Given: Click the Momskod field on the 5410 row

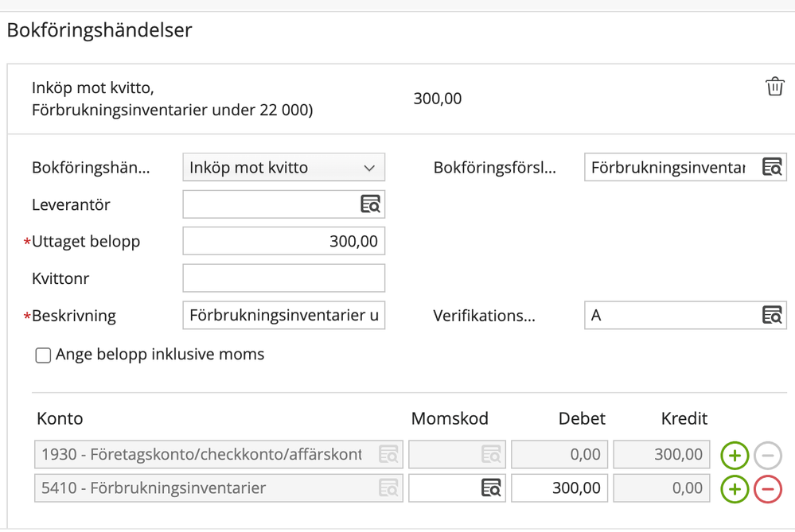Looking at the screenshot, I should click(458, 488).
